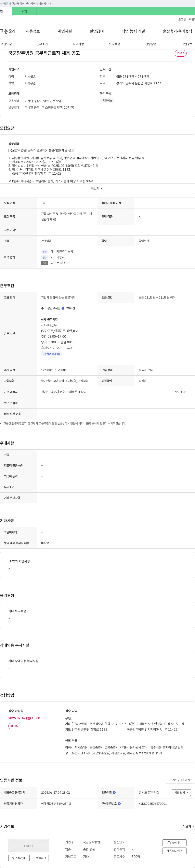Click the 종합 병원 industry value
Image resolution: width=195 pixels, height=868 pixels.
click(89, 850)
